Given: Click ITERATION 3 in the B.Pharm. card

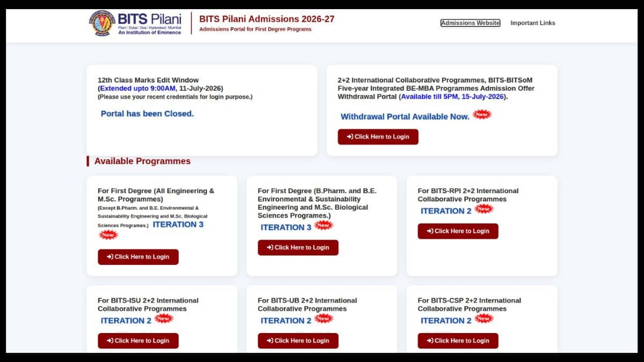Looking at the screenshot, I should click(286, 227).
